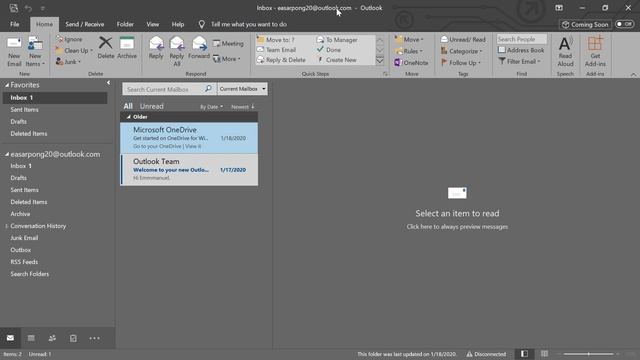The height and width of the screenshot is (360, 640).
Task: Send the message to OneNote
Action: pyautogui.click(x=411, y=62)
